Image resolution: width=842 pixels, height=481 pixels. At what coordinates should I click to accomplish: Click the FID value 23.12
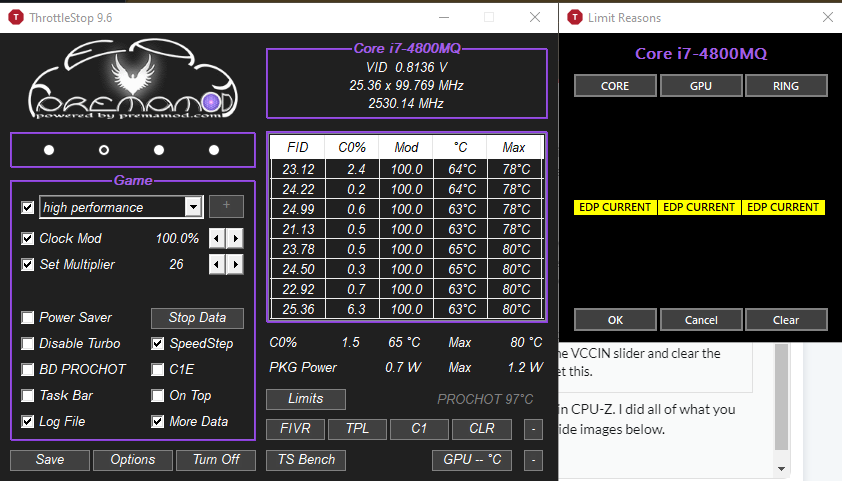[299, 169]
